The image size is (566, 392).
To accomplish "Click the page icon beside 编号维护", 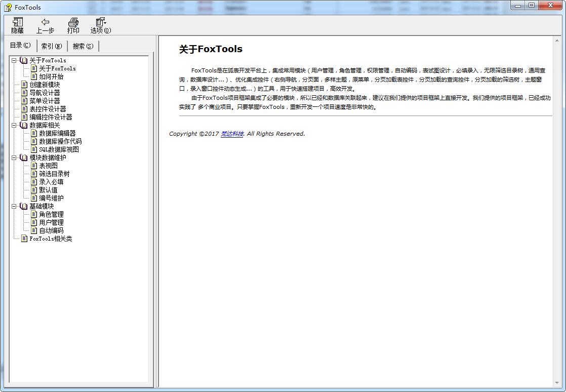I will (34, 198).
